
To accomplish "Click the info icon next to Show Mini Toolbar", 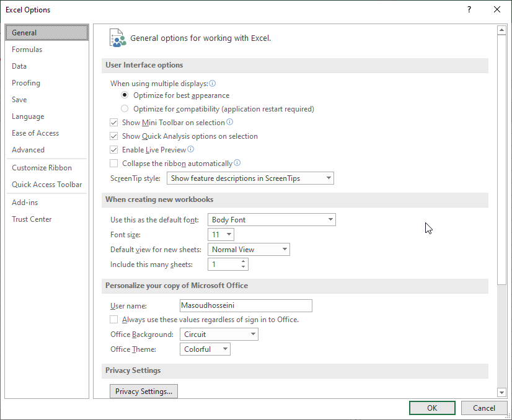I will [230, 122].
